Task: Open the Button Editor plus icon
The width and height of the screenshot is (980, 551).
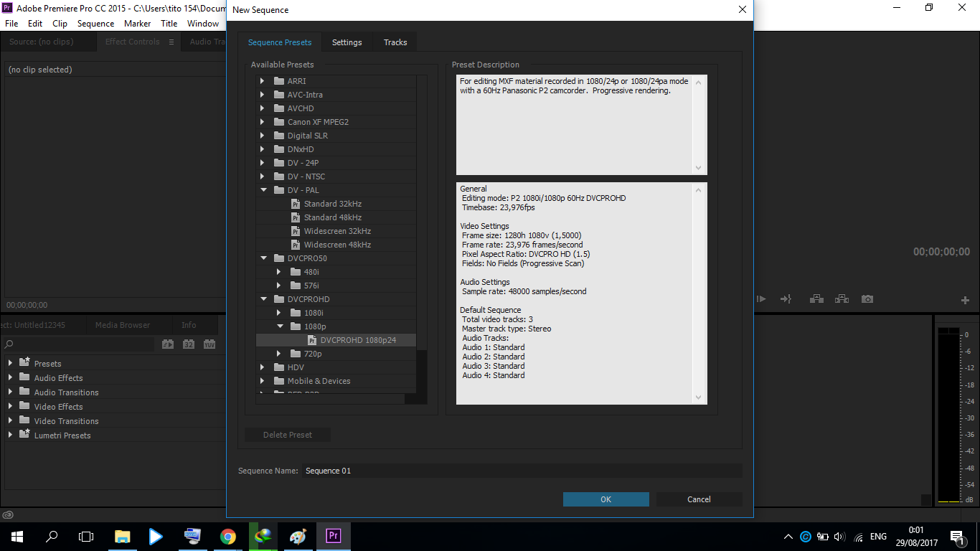Action: click(x=965, y=300)
